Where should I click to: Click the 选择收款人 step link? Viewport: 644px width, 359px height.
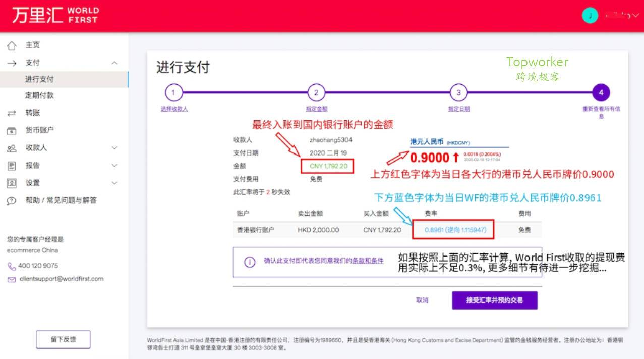[174, 109]
